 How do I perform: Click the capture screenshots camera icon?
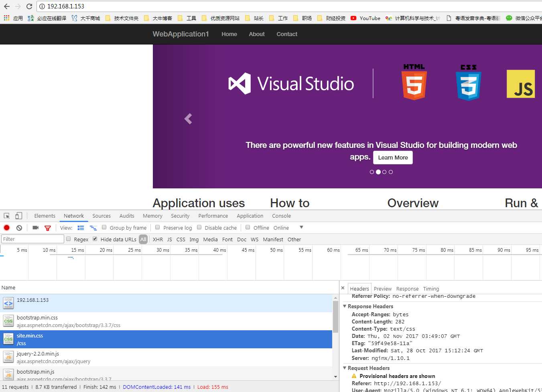pos(36,228)
